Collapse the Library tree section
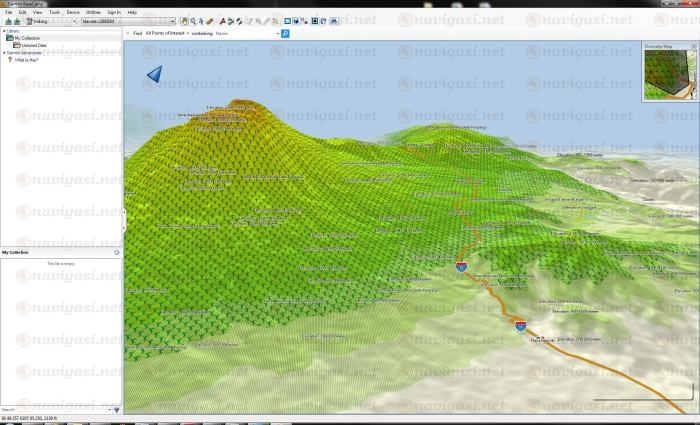700x425 pixels. click(3, 31)
